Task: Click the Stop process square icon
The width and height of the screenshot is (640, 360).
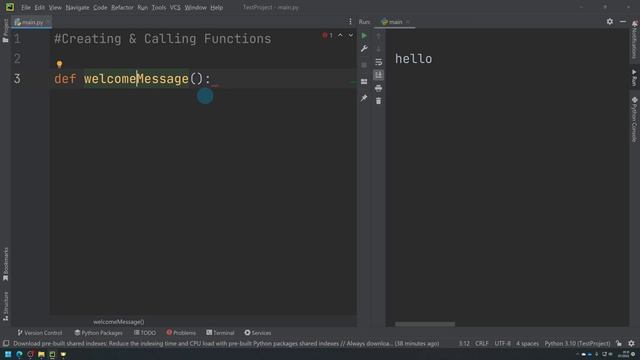Action: click(364, 64)
